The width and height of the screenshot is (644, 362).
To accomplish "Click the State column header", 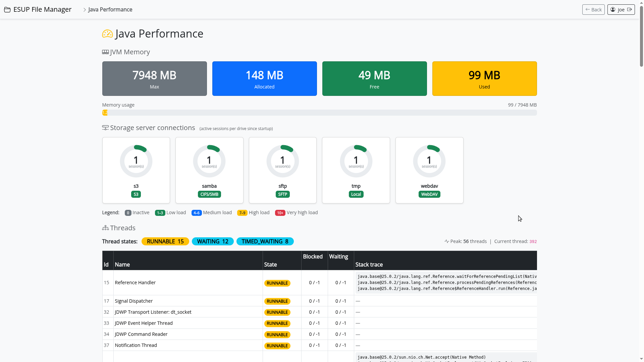I will pyautogui.click(x=270, y=264).
